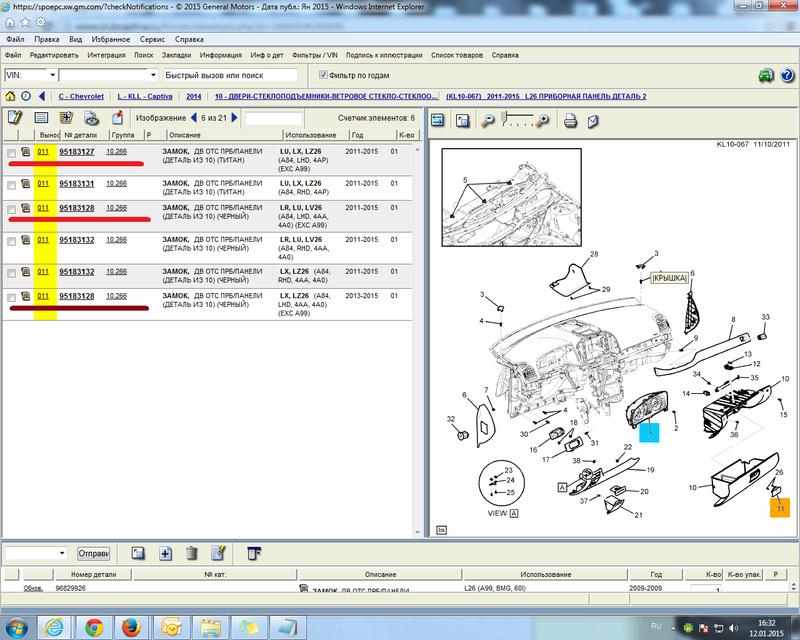Click the Отправить button

(93, 553)
